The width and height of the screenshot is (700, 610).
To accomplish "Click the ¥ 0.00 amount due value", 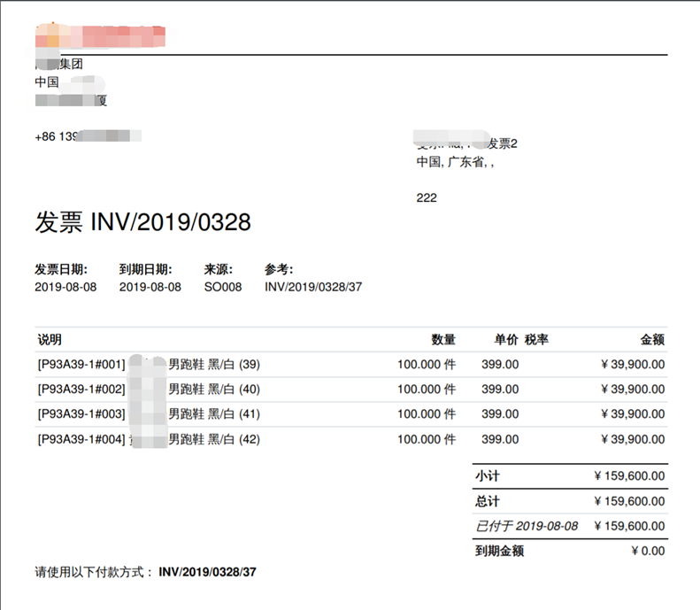I will click(648, 551).
